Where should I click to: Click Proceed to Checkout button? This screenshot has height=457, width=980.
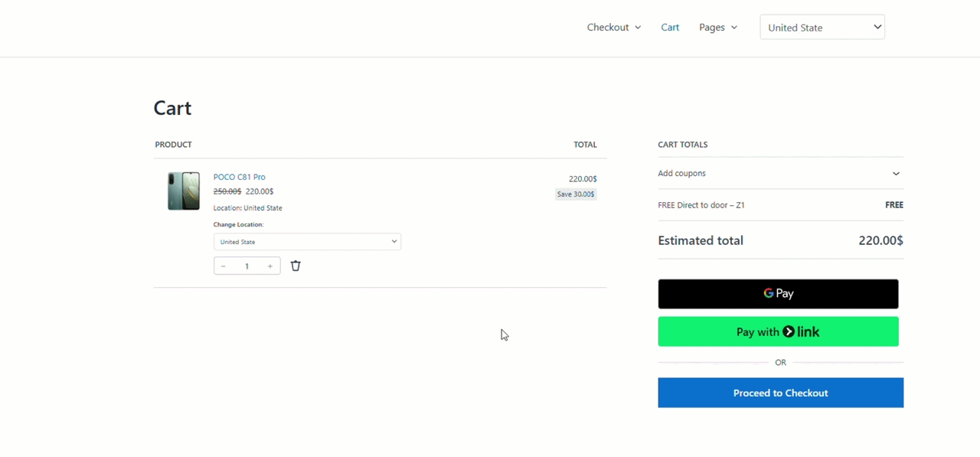point(780,393)
